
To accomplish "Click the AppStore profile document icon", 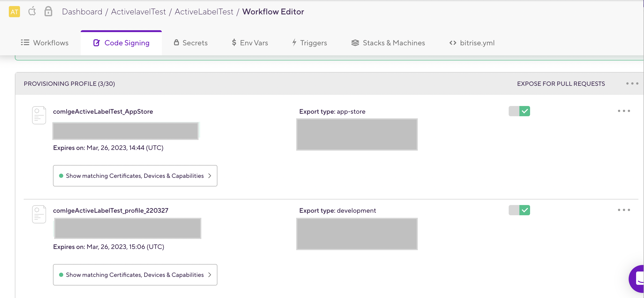I will [39, 115].
